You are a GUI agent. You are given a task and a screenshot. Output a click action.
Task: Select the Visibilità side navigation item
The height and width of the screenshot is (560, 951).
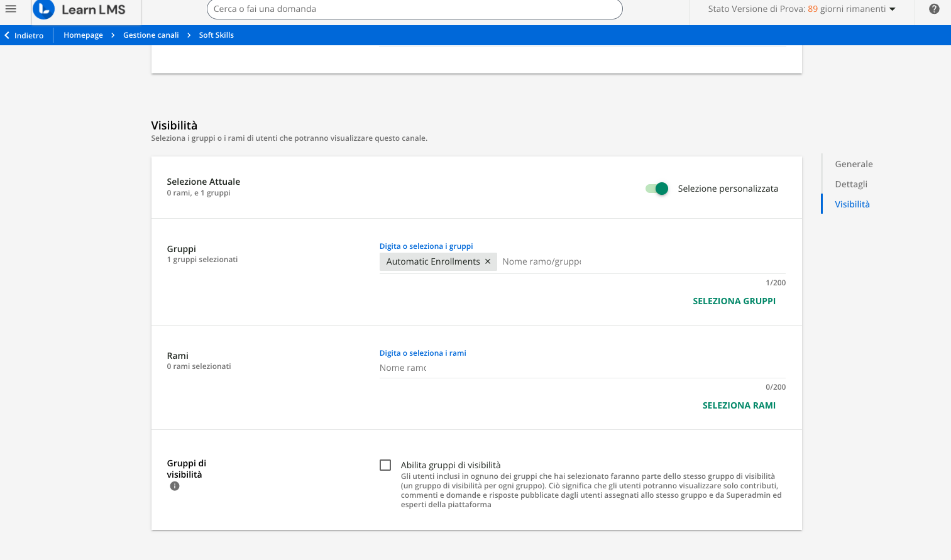[852, 204]
